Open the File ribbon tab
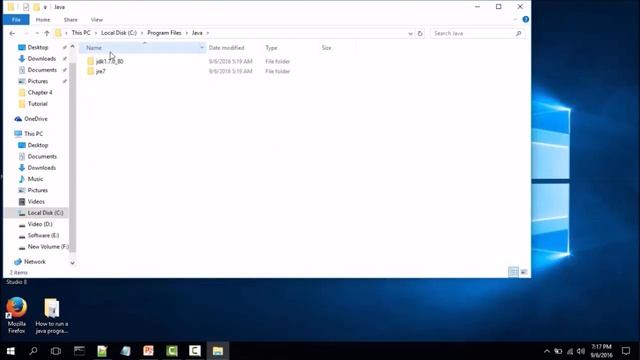640x360 pixels. [16, 20]
